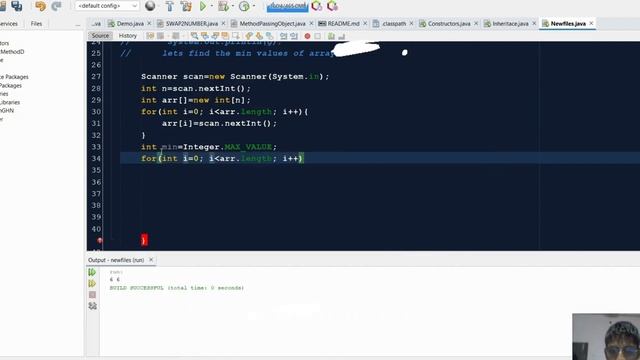This screenshot has width=640, height=360.
Task: Select the Output - newfiles (run) tab
Action: [x=116, y=260]
